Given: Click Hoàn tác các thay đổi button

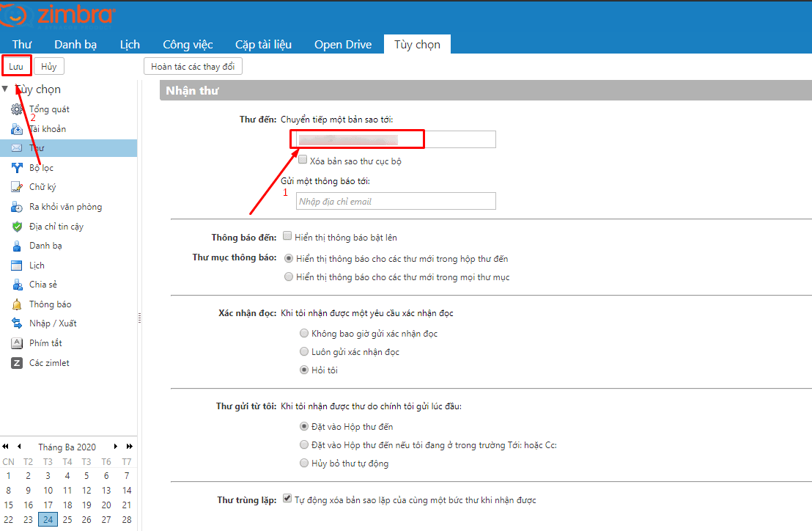Looking at the screenshot, I should click(193, 66).
